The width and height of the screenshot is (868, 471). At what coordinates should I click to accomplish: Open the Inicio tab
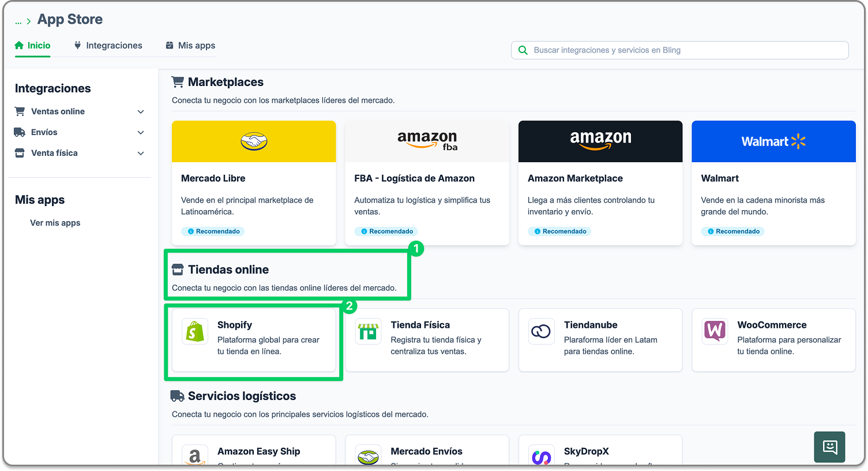pos(33,46)
